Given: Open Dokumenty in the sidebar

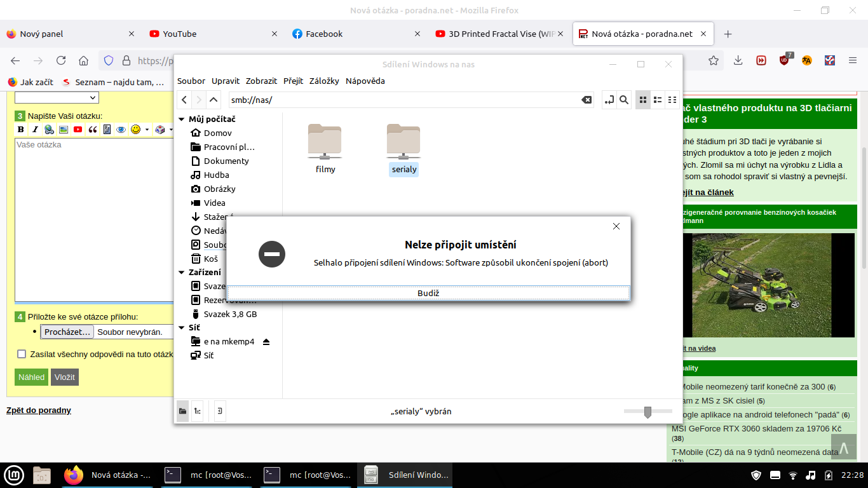Looking at the screenshot, I should 226,161.
